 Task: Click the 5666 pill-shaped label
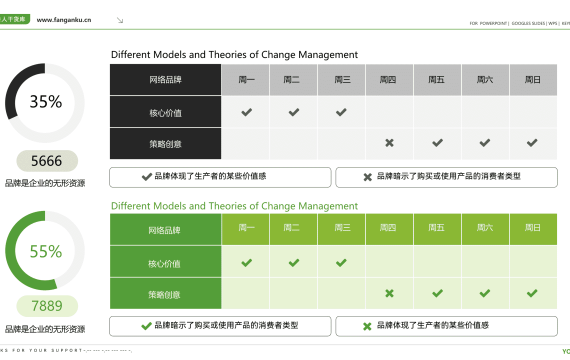tap(47, 161)
